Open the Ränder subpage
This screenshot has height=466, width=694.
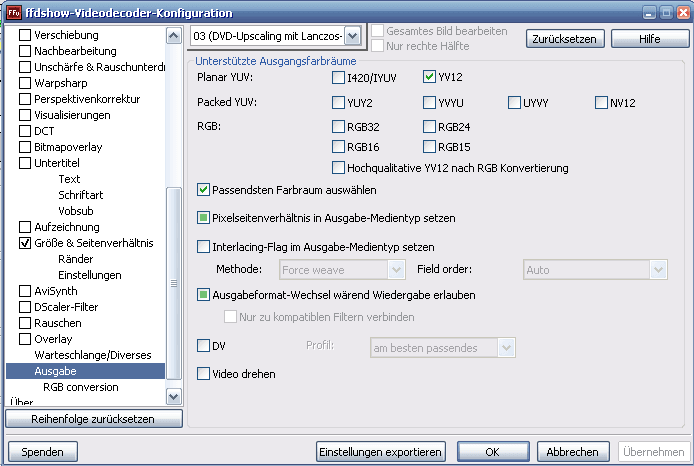pyautogui.click(x=76, y=259)
